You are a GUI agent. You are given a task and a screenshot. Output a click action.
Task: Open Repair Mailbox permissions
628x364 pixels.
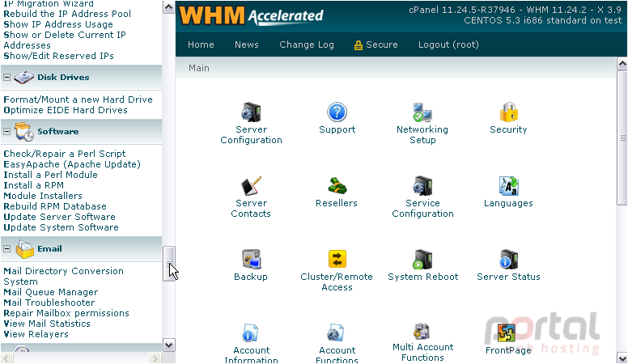point(66,313)
